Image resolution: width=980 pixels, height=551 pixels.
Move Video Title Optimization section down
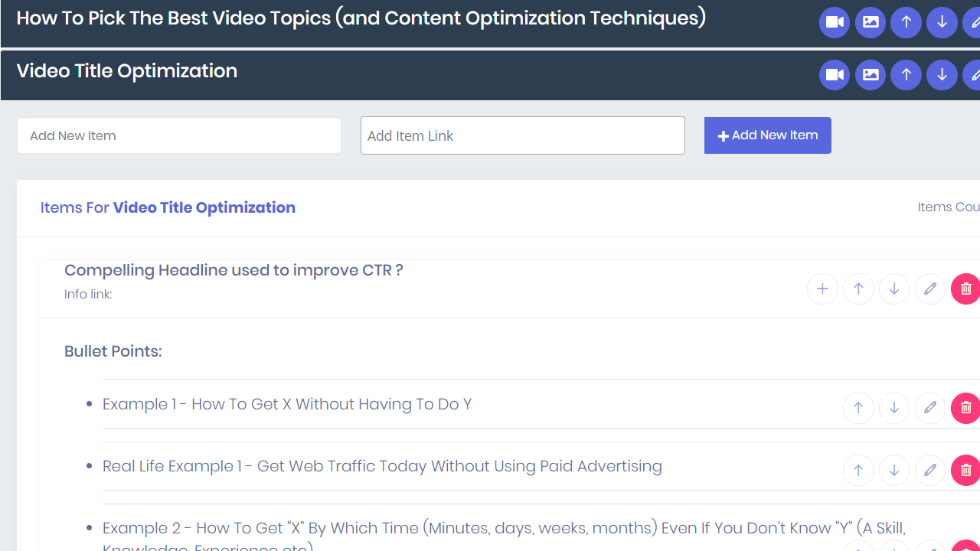(942, 75)
